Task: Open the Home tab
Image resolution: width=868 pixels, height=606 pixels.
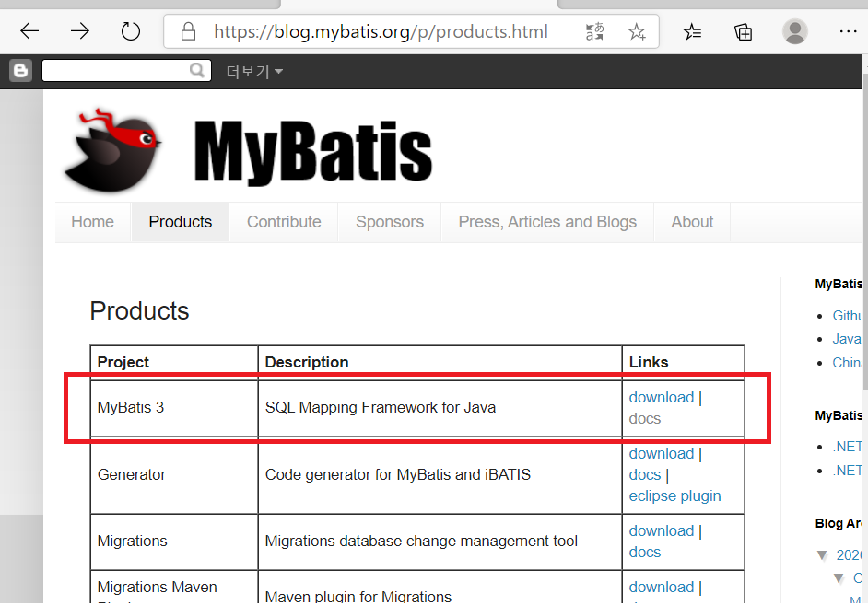Action: (92, 222)
